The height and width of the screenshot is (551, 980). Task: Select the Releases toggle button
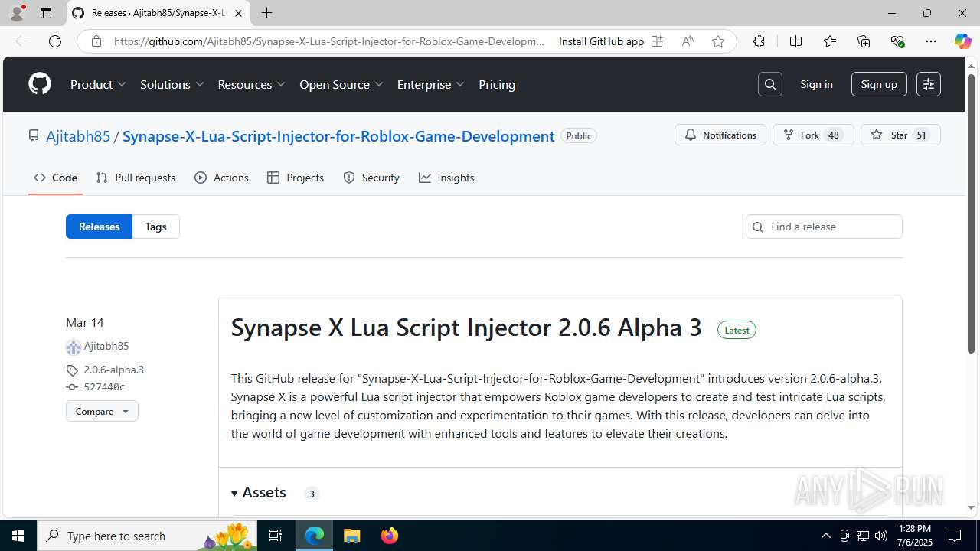click(100, 227)
